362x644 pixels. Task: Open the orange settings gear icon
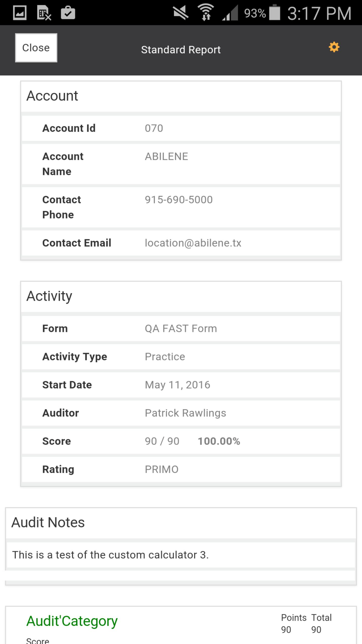(x=334, y=47)
